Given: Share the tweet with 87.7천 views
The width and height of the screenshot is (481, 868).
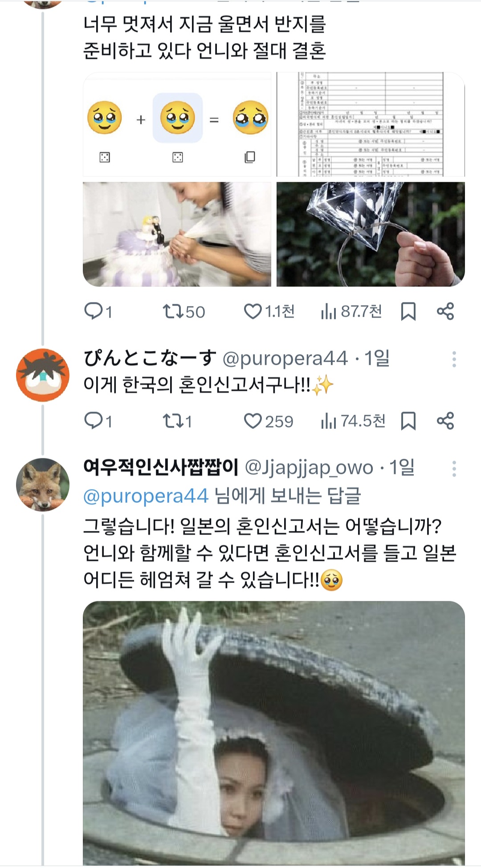Looking at the screenshot, I should tap(445, 311).
